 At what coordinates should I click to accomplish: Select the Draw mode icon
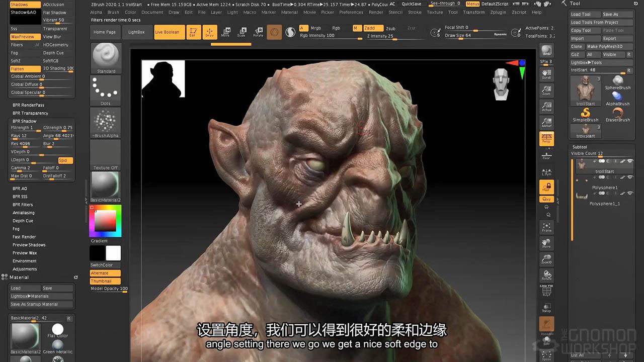coord(210,32)
